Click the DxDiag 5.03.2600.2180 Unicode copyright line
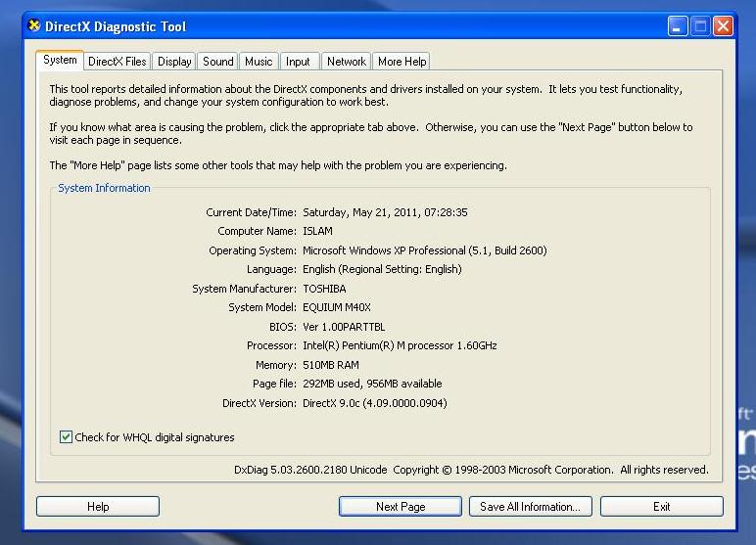 (471, 470)
